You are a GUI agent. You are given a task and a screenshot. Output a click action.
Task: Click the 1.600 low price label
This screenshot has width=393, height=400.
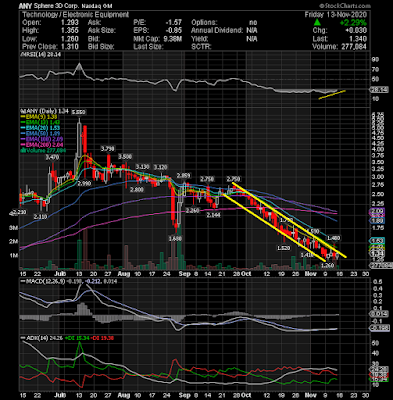tap(176, 239)
